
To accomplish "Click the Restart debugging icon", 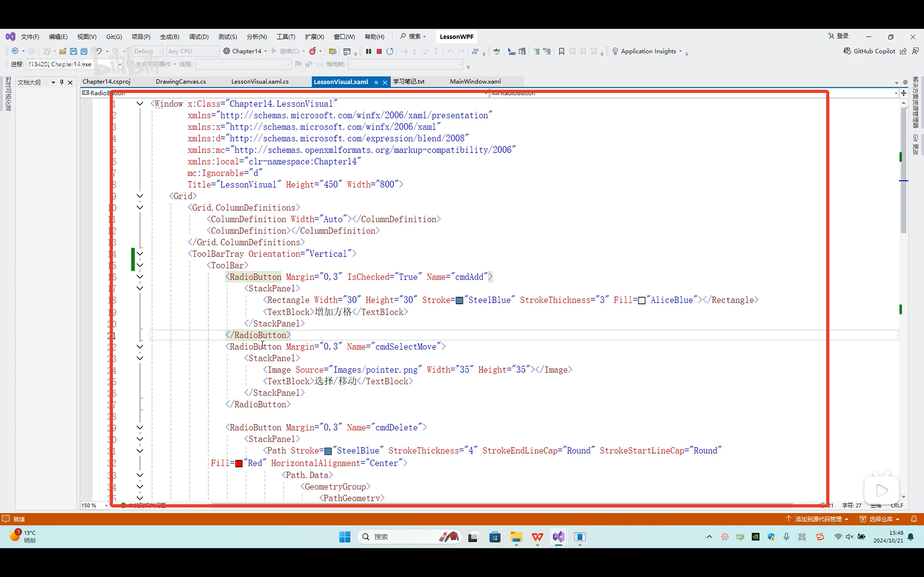I will pos(390,51).
